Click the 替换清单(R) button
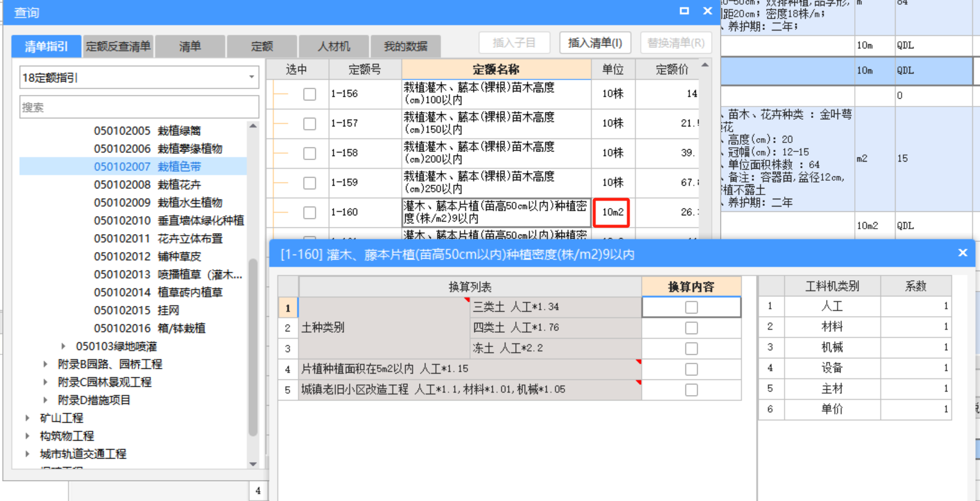 tap(676, 42)
